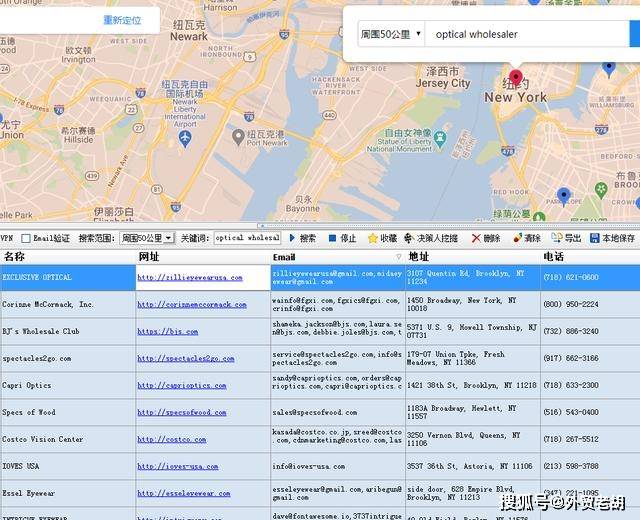Sort by the 名称 column header
The height and width of the screenshot is (520, 640).
(68, 257)
